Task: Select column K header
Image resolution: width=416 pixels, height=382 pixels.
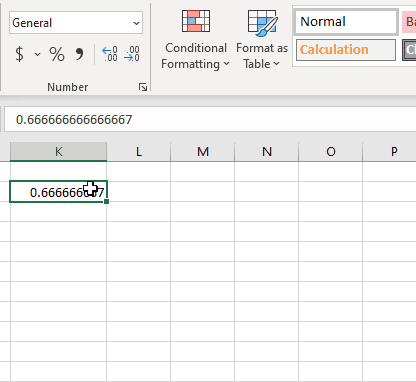Action: tap(58, 152)
